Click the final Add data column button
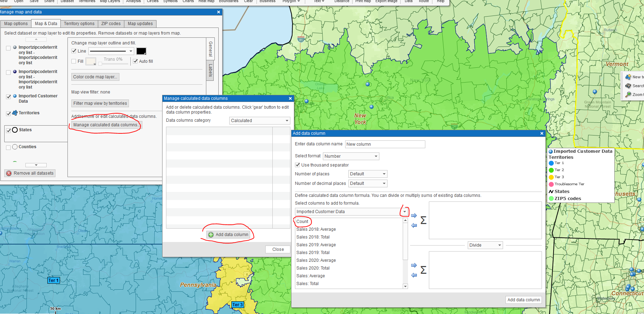 [524, 300]
